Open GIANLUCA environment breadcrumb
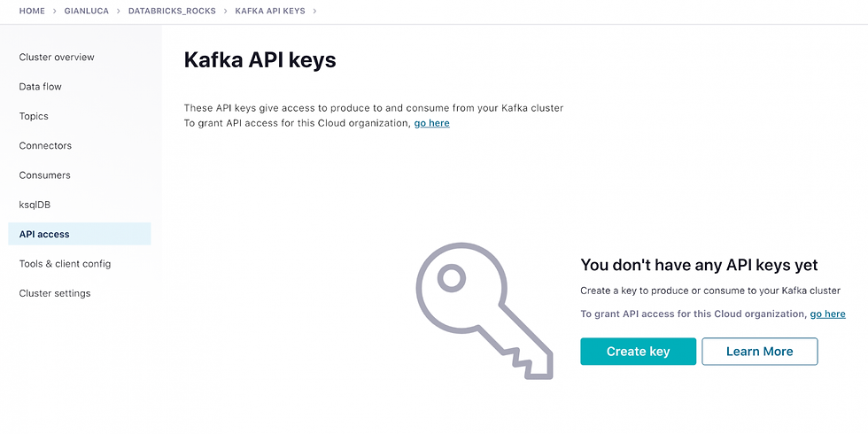The width and height of the screenshot is (868, 434). click(87, 11)
